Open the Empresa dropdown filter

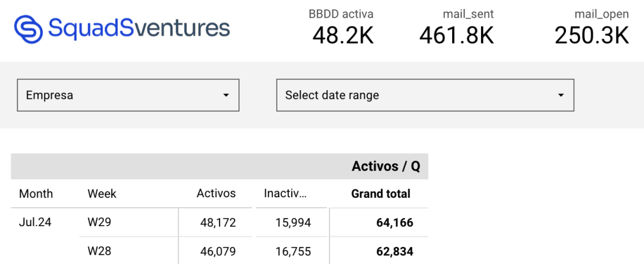tap(128, 95)
